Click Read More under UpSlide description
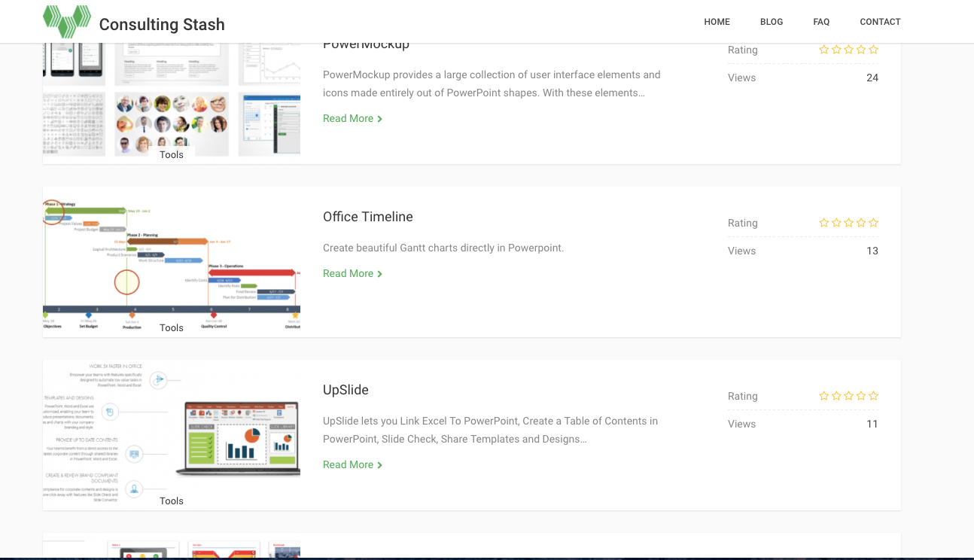The height and width of the screenshot is (560, 974). point(348,464)
